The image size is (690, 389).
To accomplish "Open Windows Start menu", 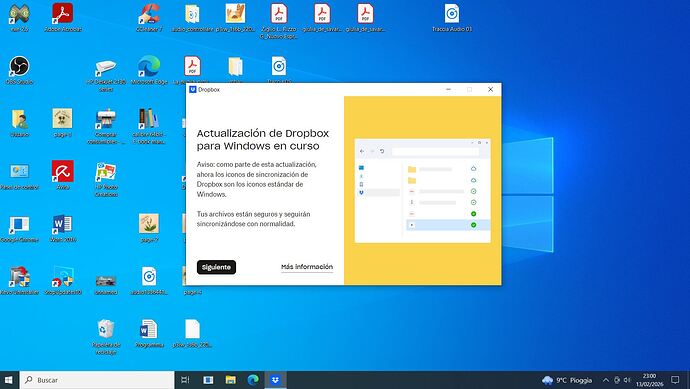I will point(9,380).
